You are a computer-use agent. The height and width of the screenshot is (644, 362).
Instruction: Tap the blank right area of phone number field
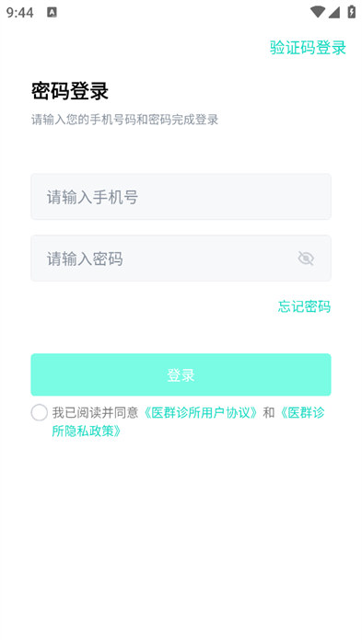247,197
